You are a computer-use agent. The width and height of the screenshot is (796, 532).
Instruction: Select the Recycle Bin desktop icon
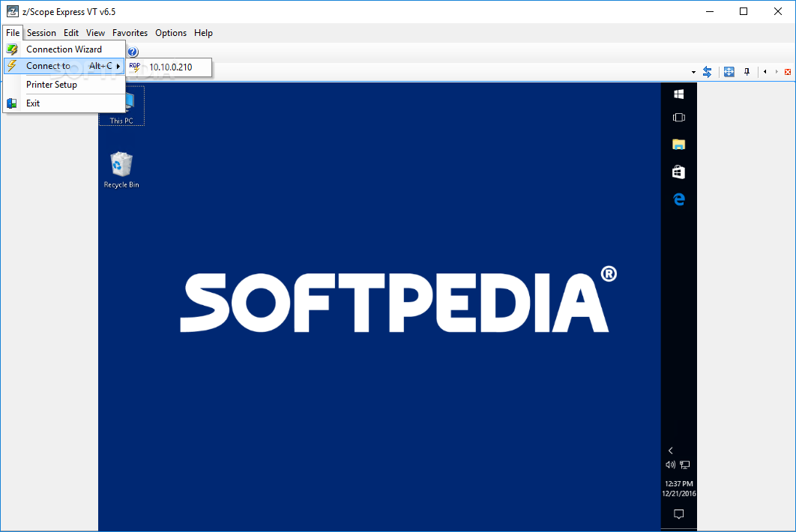click(121, 170)
